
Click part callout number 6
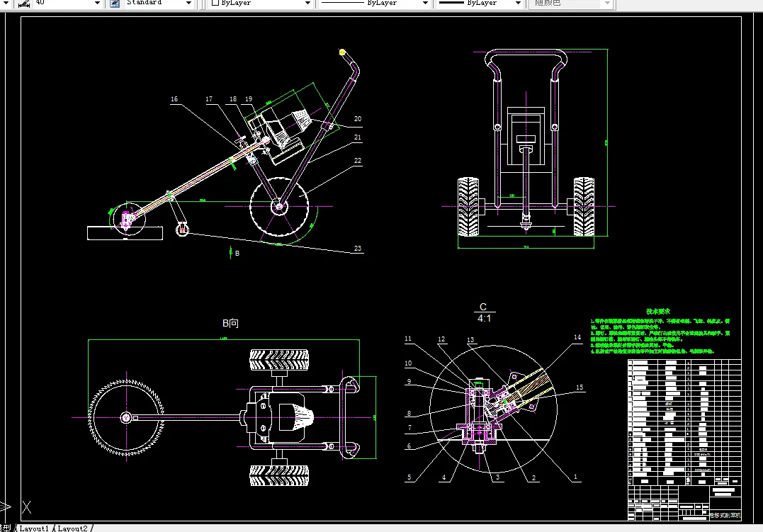click(x=409, y=446)
